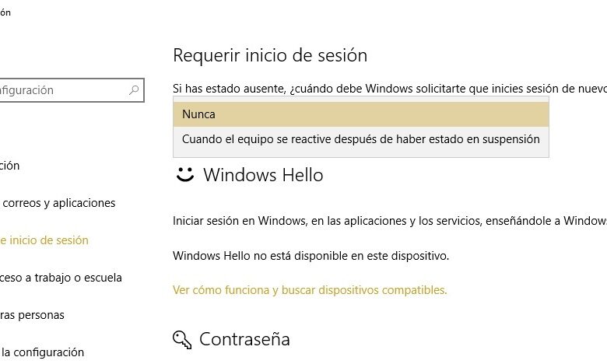Click the Windows Hello smiley face icon
Screen dimensions: 607x364
[x=184, y=174]
